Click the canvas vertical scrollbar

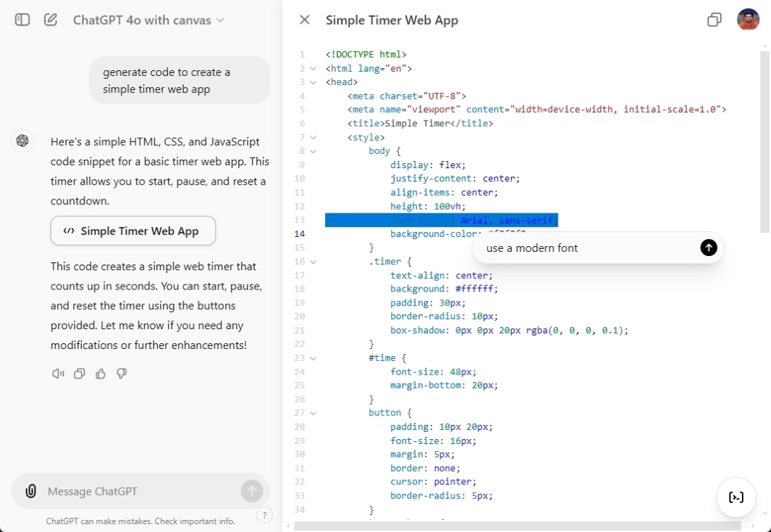(765, 140)
